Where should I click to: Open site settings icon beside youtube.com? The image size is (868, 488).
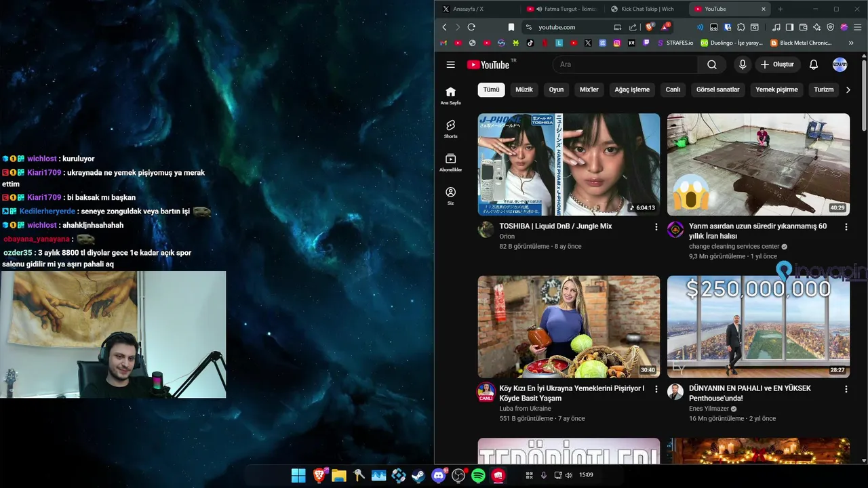529,27
